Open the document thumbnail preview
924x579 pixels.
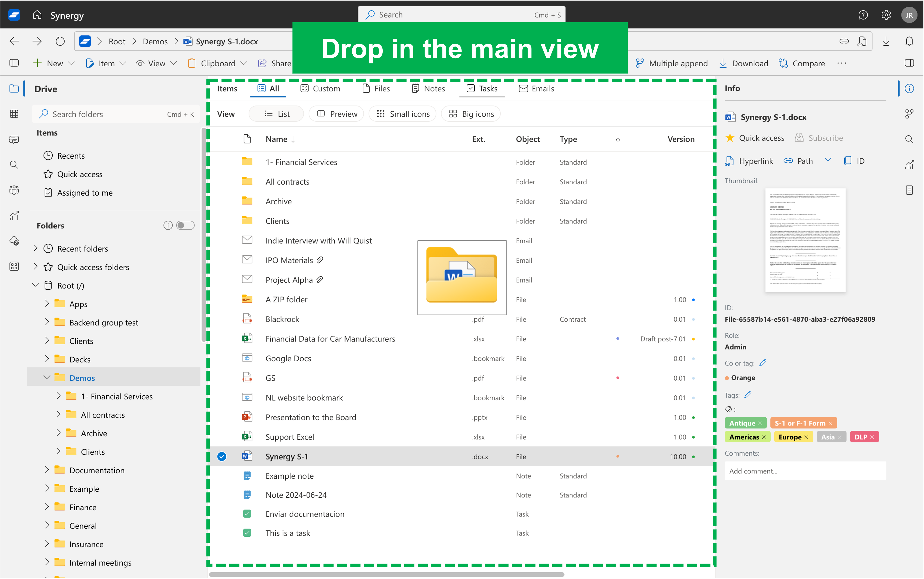coord(805,240)
